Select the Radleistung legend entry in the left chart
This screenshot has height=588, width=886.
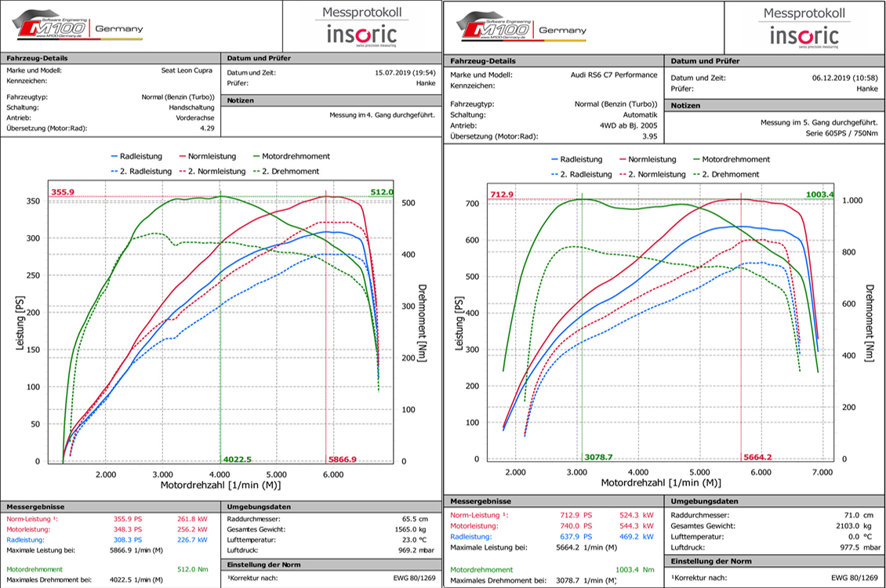coord(140,157)
